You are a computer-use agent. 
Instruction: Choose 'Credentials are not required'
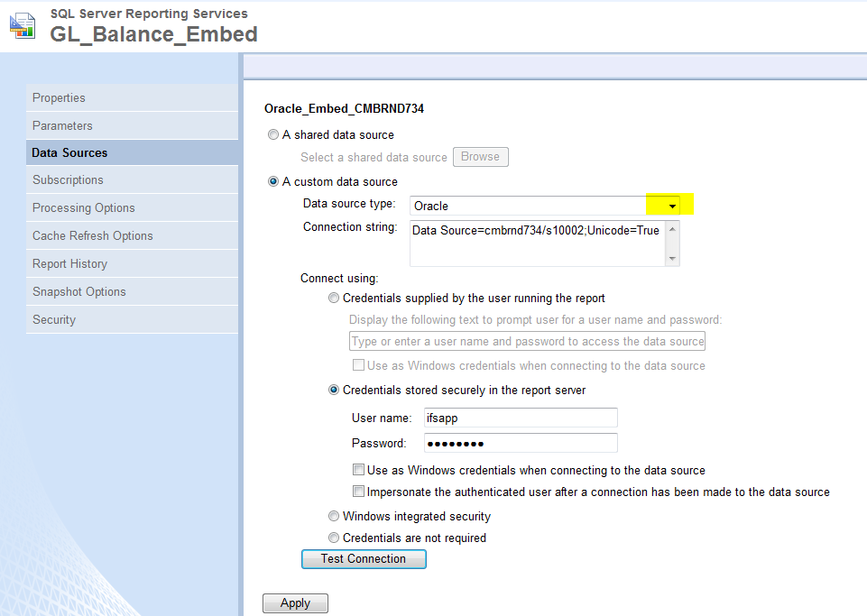coord(334,538)
